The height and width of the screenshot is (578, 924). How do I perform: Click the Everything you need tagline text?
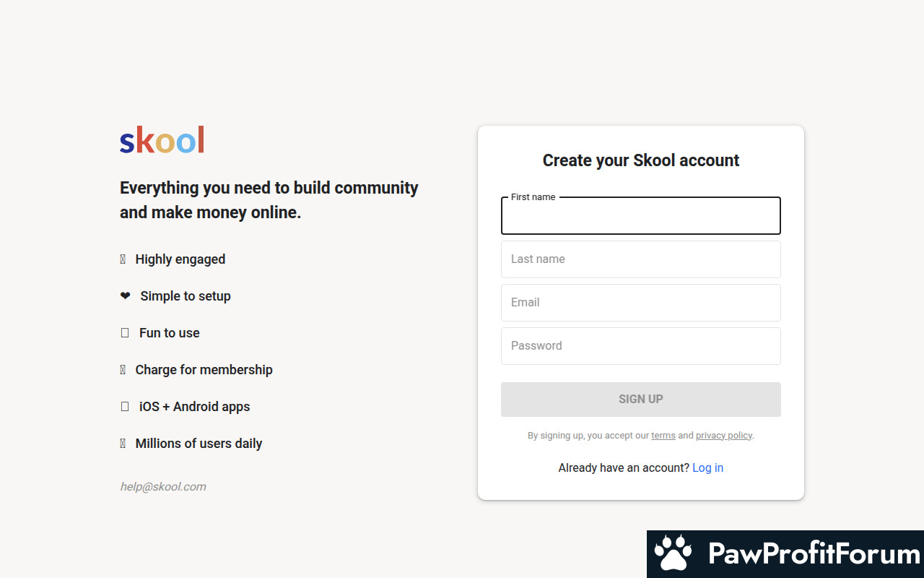pyautogui.click(x=269, y=200)
